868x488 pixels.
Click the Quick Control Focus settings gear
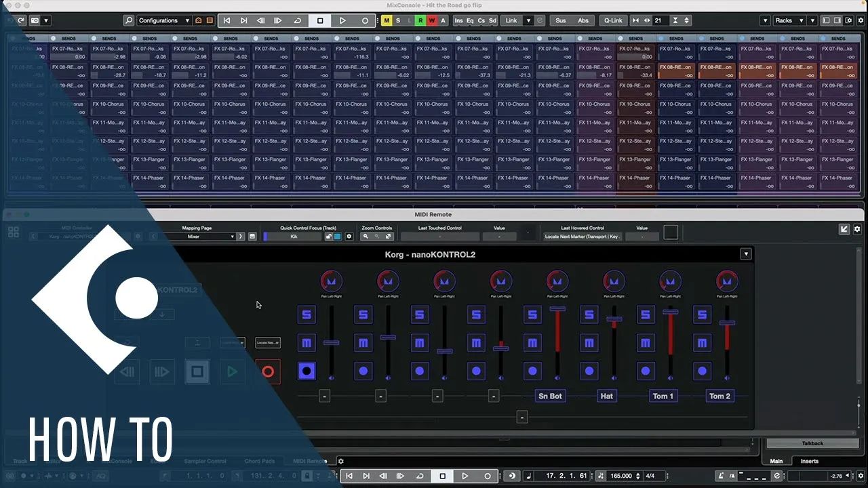click(x=349, y=237)
